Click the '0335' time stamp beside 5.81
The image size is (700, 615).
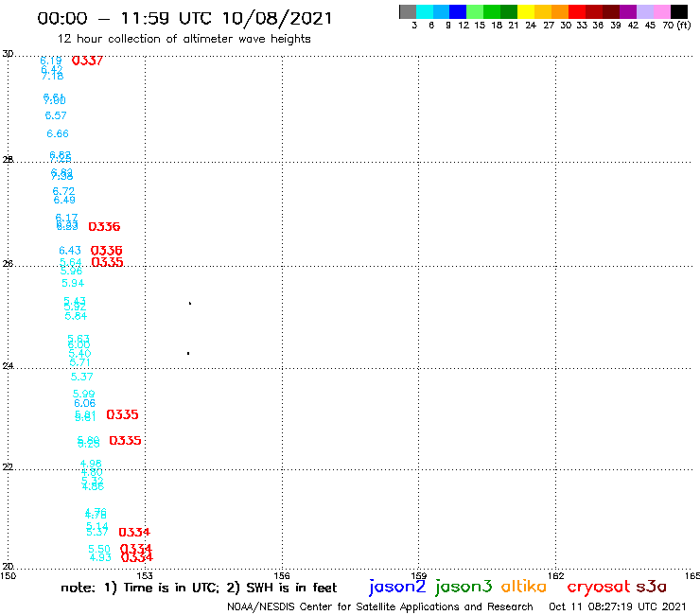(122, 414)
